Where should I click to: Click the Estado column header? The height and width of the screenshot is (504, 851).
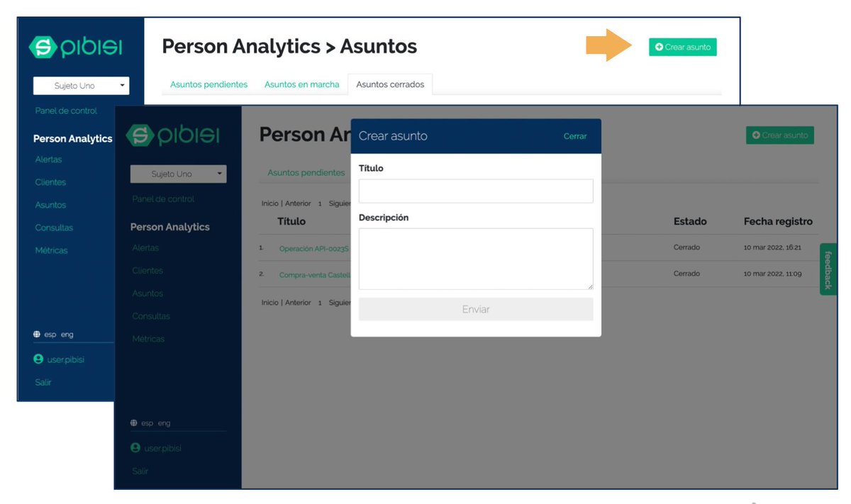pyautogui.click(x=690, y=221)
